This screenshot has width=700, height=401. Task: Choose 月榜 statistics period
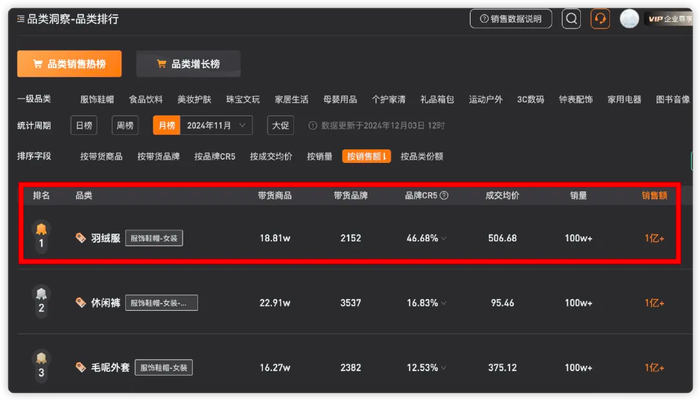point(167,125)
